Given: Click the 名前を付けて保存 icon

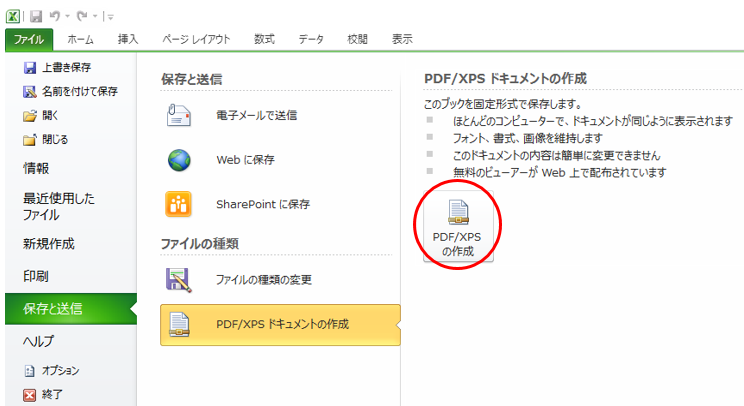Looking at the screenshot, I should coord(29,92).
